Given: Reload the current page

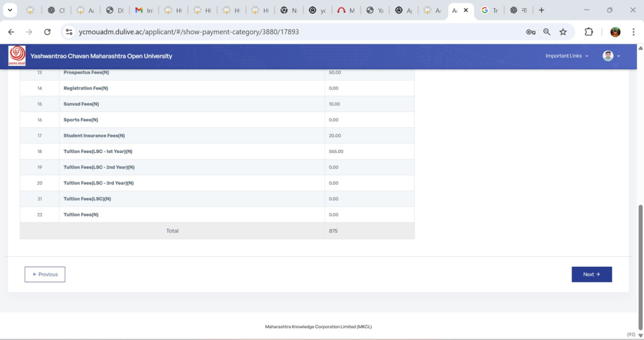Looking at the screenshot, I should [47, 32].
